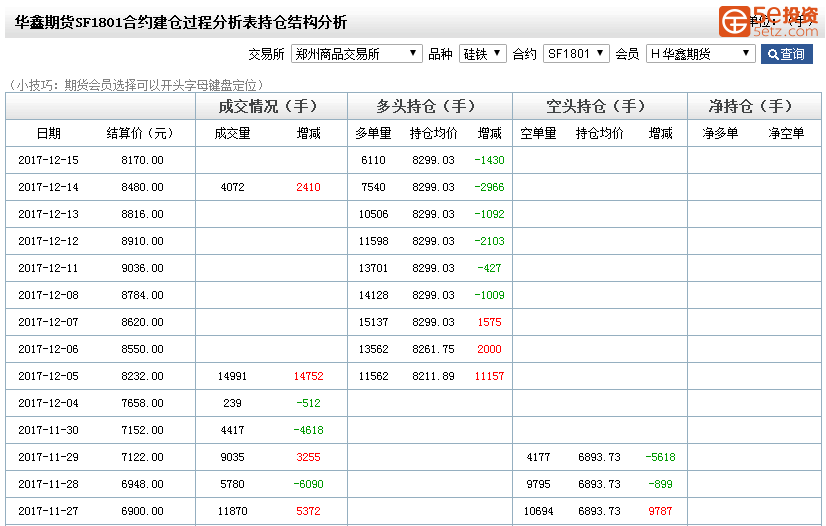Viewport: 826px width, 526px height.
Task: Select the date cell 2017-11-29
Action: pyautogui.click(x=48, y=457)
